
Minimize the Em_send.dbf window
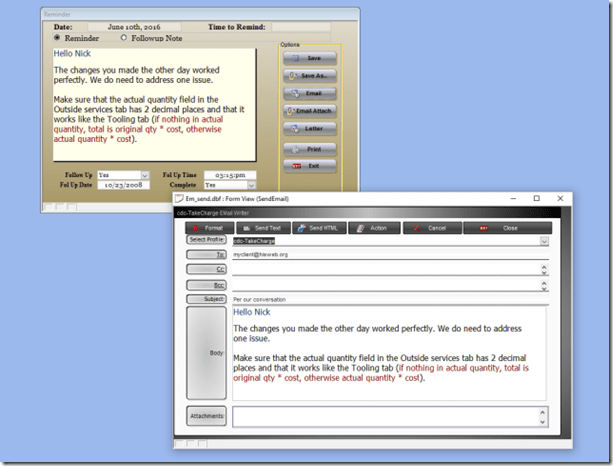[513, 199]
